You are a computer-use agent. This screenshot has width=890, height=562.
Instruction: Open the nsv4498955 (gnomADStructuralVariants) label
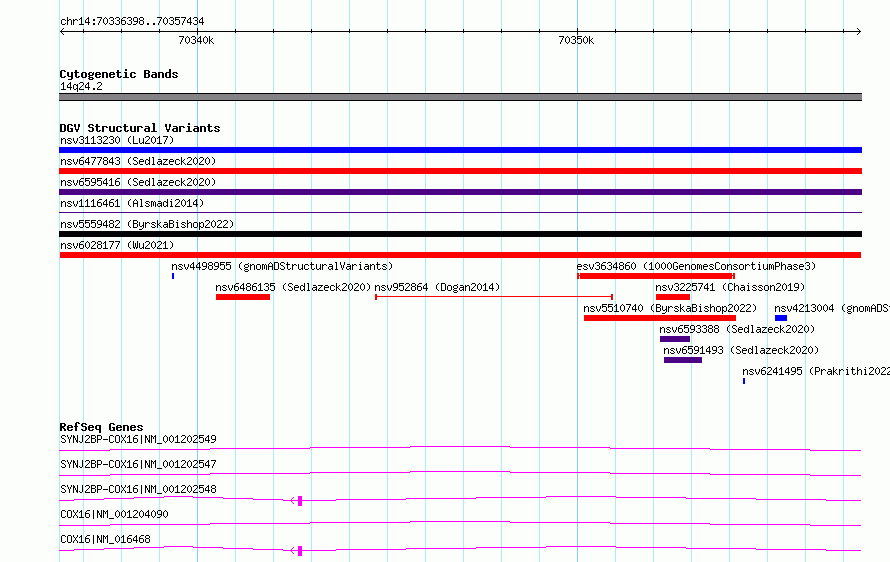click(x=282, y=266)
